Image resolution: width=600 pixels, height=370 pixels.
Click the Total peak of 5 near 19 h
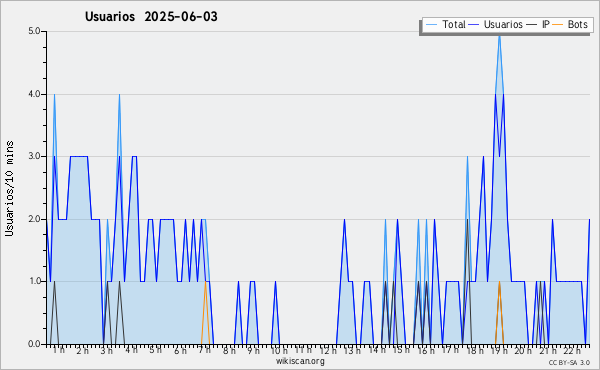pos(499,35)
